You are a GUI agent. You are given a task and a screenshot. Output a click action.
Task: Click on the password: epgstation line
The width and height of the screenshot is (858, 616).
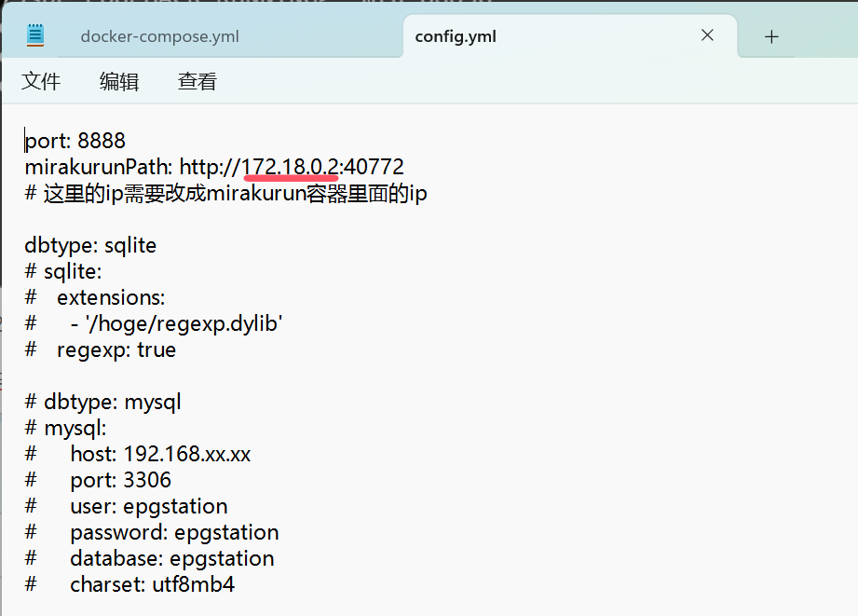[x=152, y=532]
